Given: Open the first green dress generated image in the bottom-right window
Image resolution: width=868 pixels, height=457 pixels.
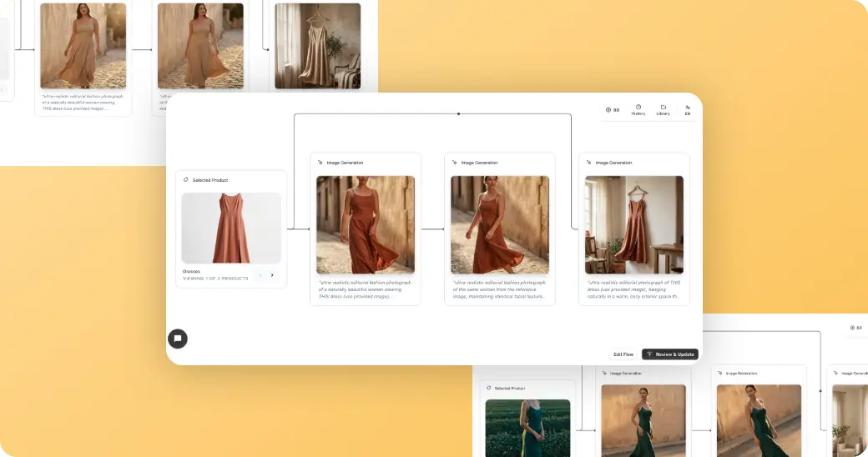Looking at the screenshot, I should [x=643, y=420].
